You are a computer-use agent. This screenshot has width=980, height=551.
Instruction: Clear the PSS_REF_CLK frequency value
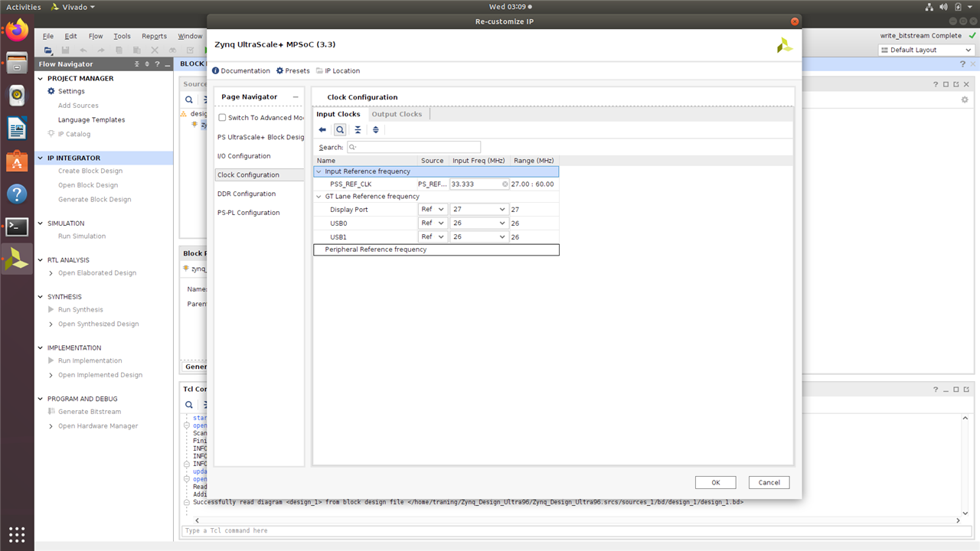coord(505,184)
